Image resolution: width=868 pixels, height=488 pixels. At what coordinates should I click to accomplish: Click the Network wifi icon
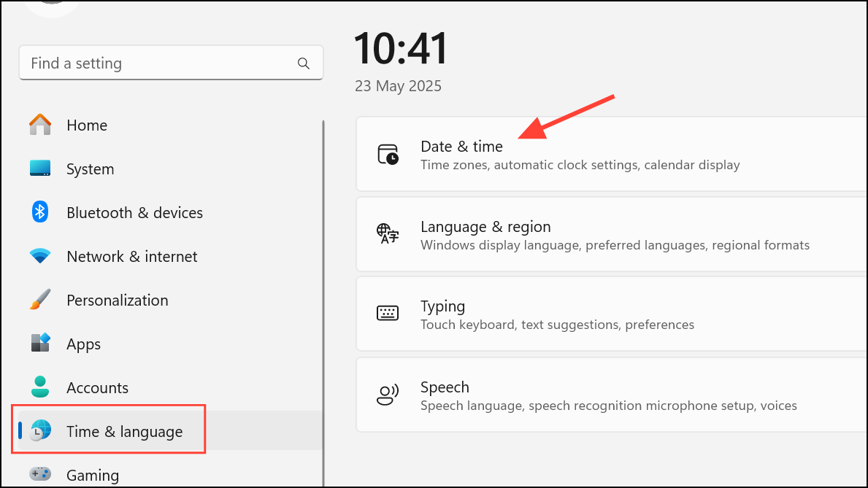coord(40,255)
